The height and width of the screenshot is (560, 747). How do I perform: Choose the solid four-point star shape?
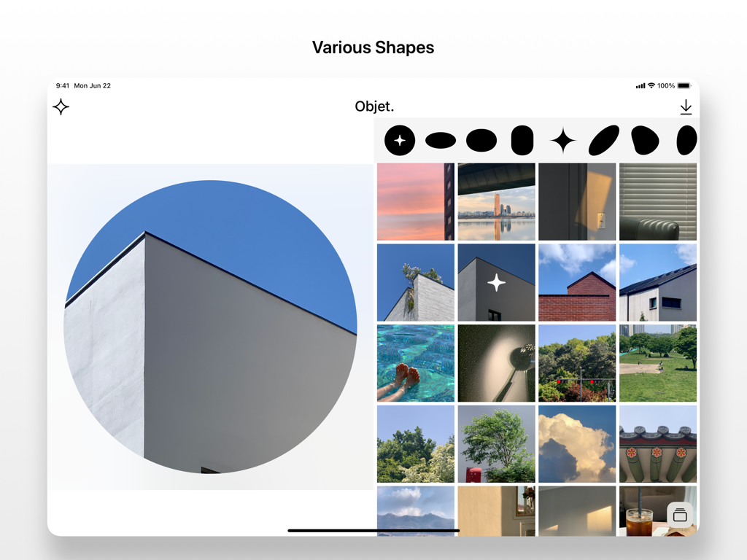[563, 141]
